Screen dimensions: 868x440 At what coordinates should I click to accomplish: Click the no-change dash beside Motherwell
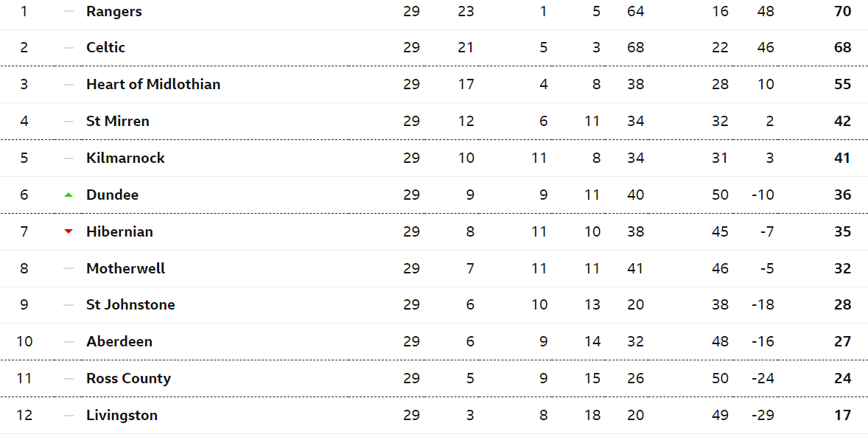(69, 268)
